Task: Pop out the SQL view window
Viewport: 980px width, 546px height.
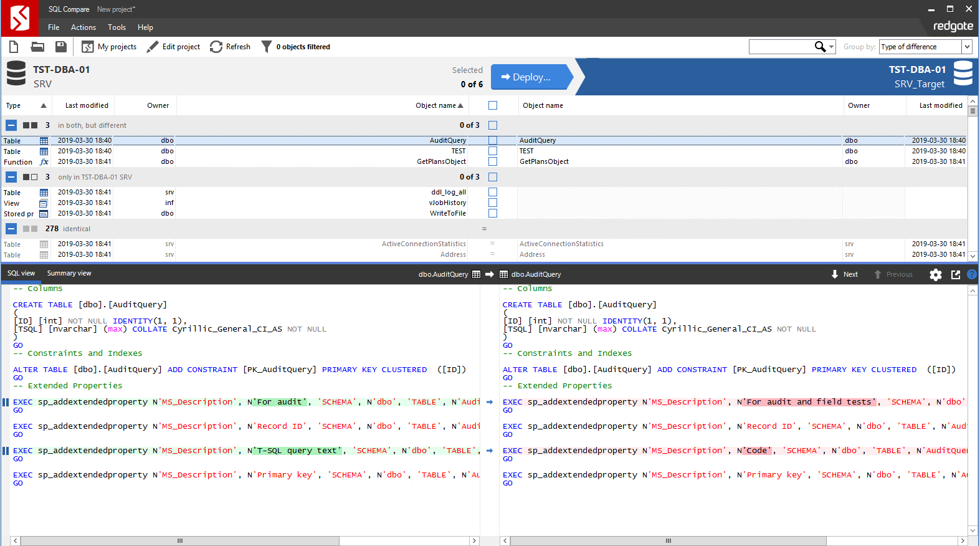Action: pyautogui.click(x=956, y=274)
